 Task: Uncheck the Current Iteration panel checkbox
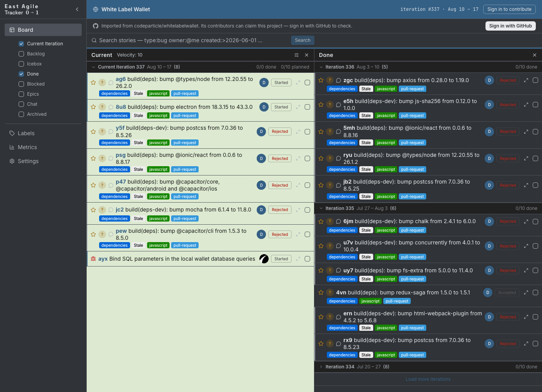tap(21, 44)
